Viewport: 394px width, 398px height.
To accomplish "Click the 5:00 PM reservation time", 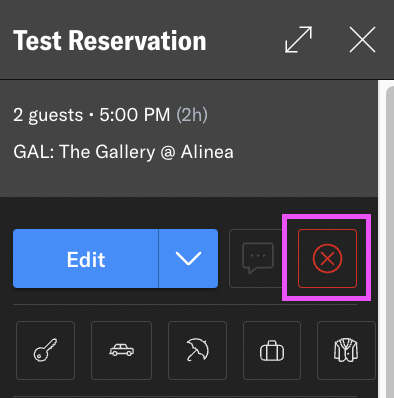I will tap(135, 115).
